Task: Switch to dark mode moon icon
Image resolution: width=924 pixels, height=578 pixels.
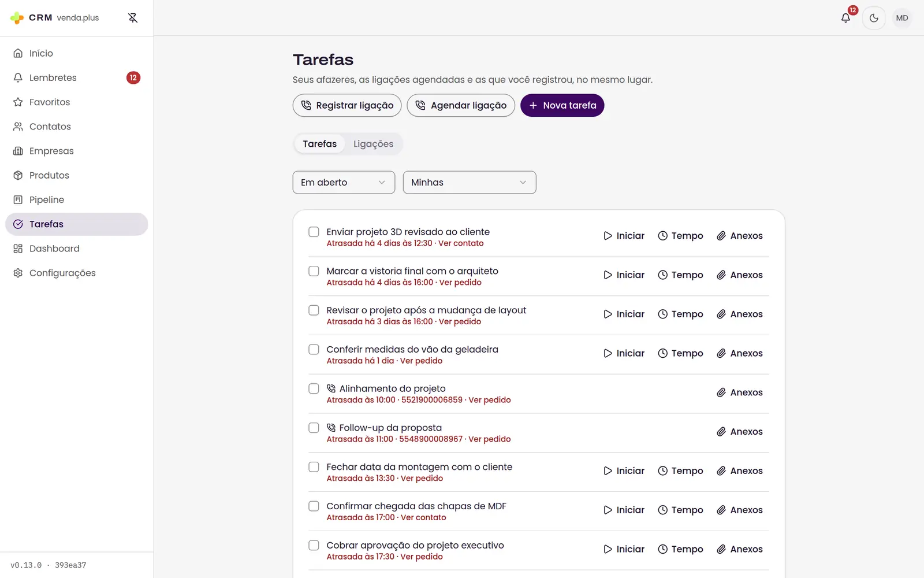Action: (874, 18)
